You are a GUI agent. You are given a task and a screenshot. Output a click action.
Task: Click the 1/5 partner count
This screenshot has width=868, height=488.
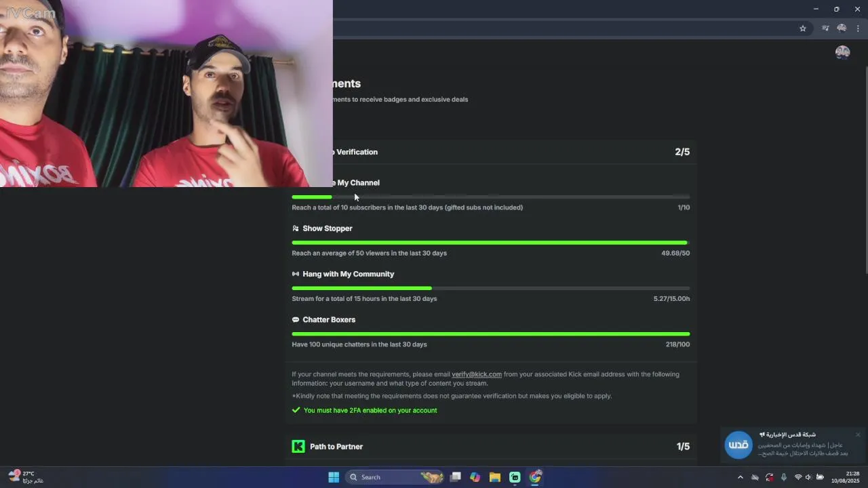click(683, 447)
